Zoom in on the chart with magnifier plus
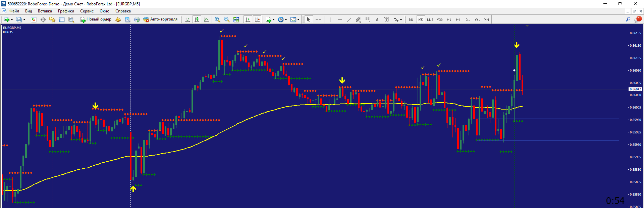This screenshot has height=208, width=644. [x=217, y=19]
